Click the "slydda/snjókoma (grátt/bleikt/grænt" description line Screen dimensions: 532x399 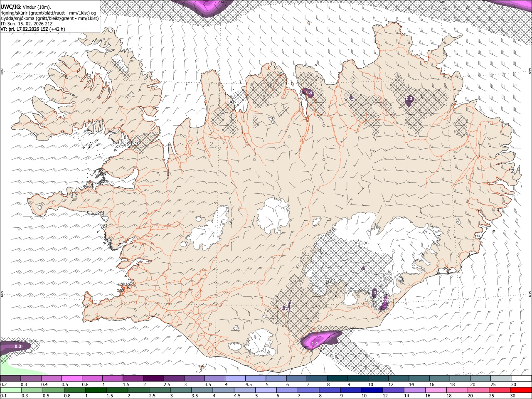point(49,18)
